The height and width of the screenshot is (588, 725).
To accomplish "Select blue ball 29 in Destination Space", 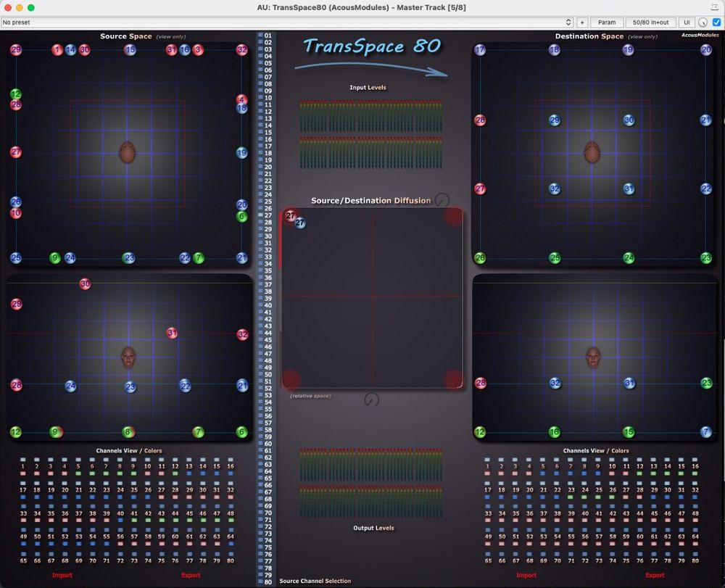I will pos(555,120).
